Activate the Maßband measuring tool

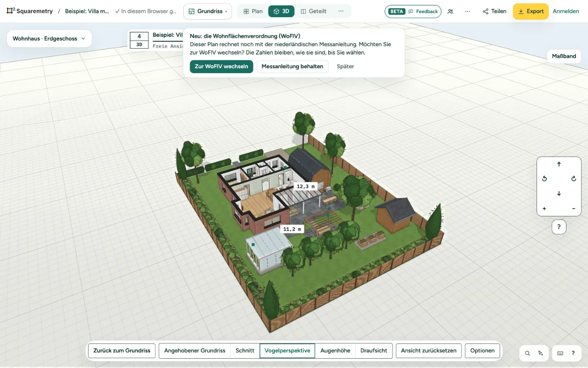pyautogui.click(x=564, y=56)
